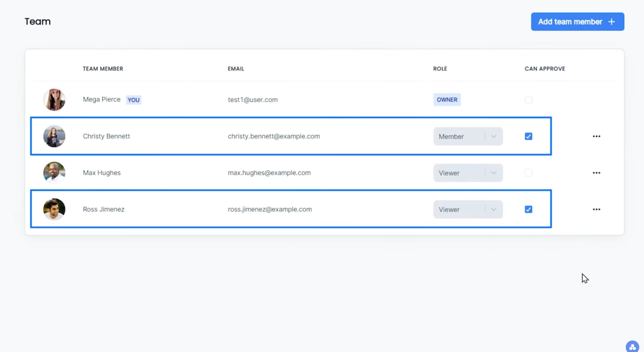Viewport: 644px width, 352px height.
Task: Click the YOU badge beside Mega Pierce
Action: [133, 100]
